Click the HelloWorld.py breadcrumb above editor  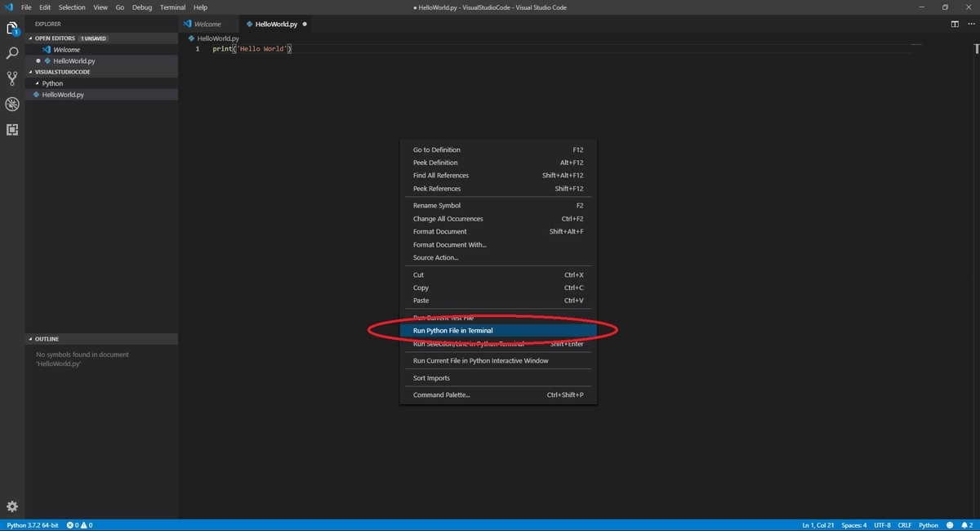(214, 38)
